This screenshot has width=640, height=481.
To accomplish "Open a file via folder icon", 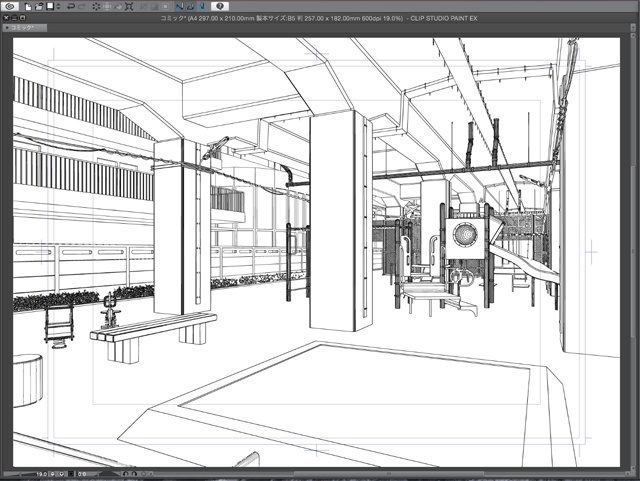I will point(39,7).
